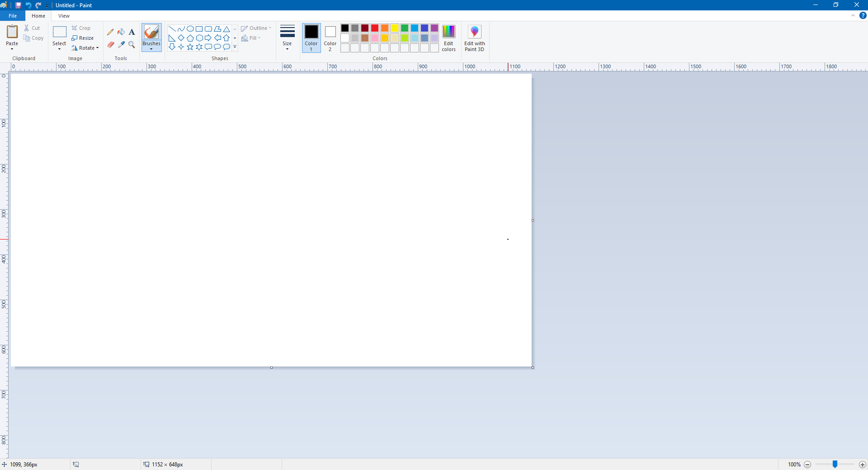Choose the Polygon shape
The height and width of the screenshot is (470, 868).
tap(217, 29)
